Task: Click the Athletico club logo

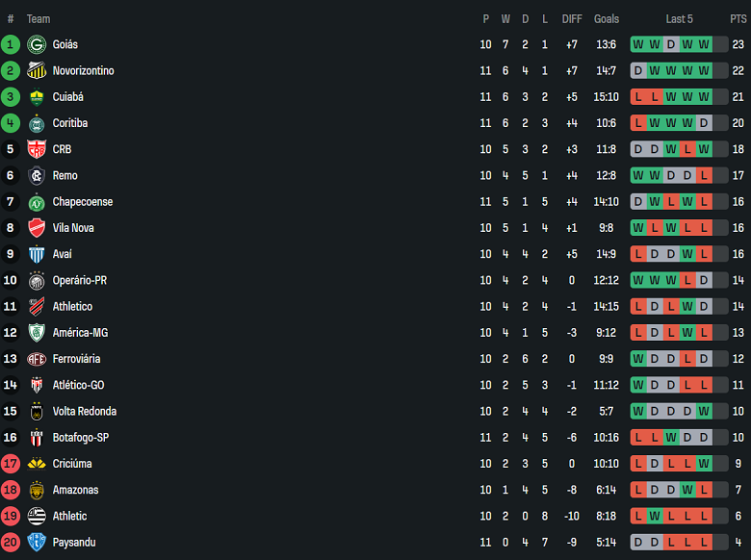Action: (x=37, y=307)
